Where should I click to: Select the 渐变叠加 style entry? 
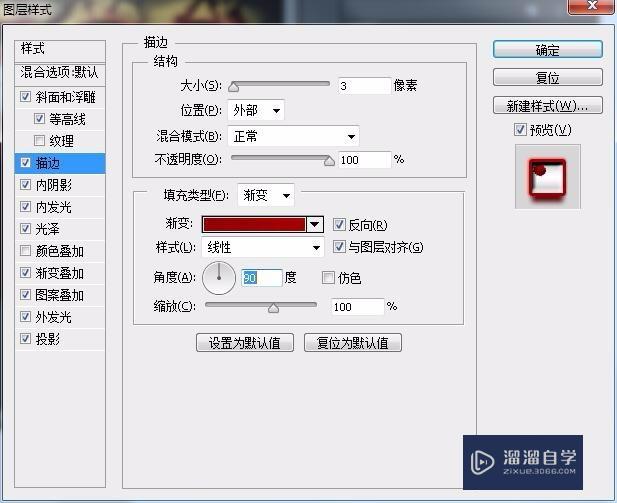click(60, 273)
